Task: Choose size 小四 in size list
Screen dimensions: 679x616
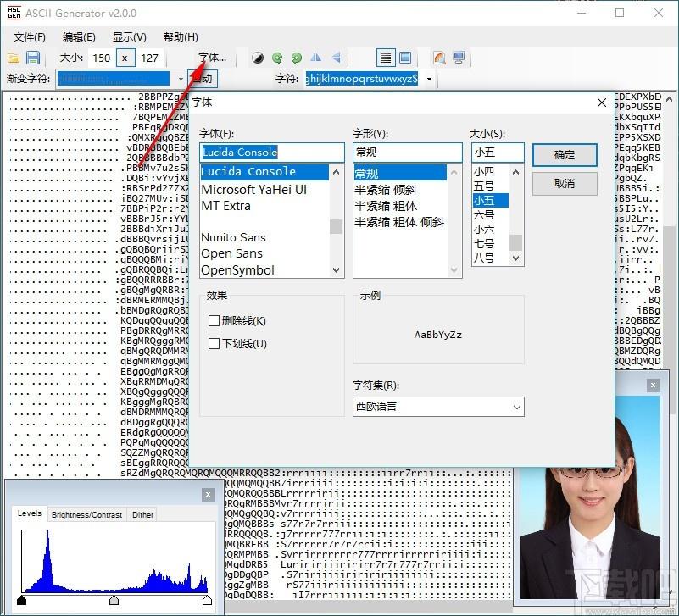Action: tap(484, 172)
